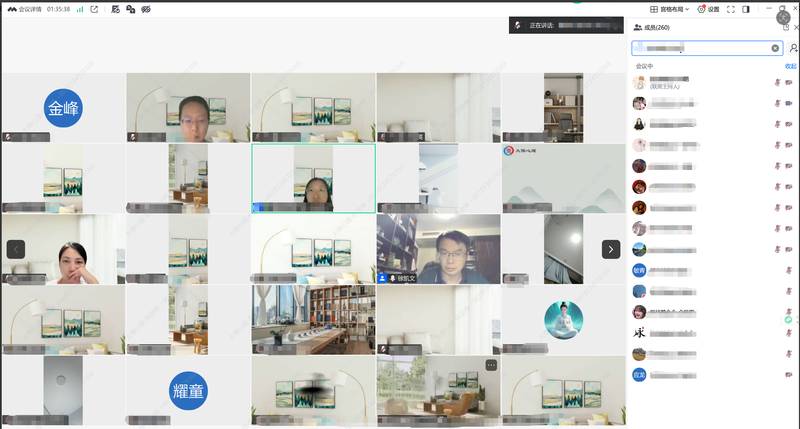Toggle the 联席主持人 member's camera icon
800x429 pixels.
[x=789, y=83]
